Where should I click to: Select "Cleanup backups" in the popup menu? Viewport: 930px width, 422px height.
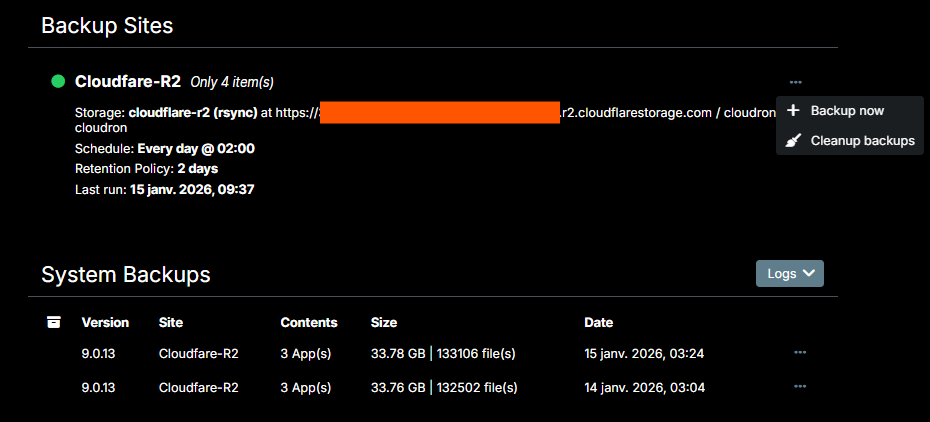tap(862, 141)
